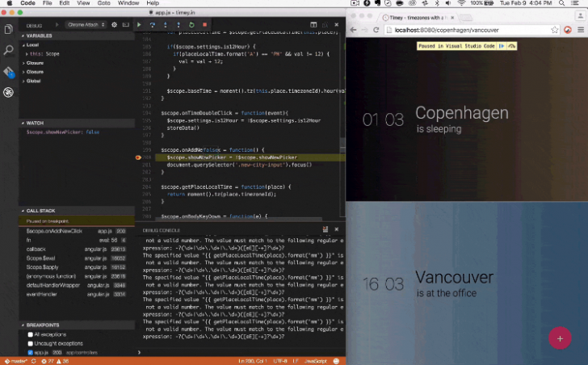588x365 pixels.
Task: Click the debug console input prompt
Action: pyautogui.click(x=240, y=352)
